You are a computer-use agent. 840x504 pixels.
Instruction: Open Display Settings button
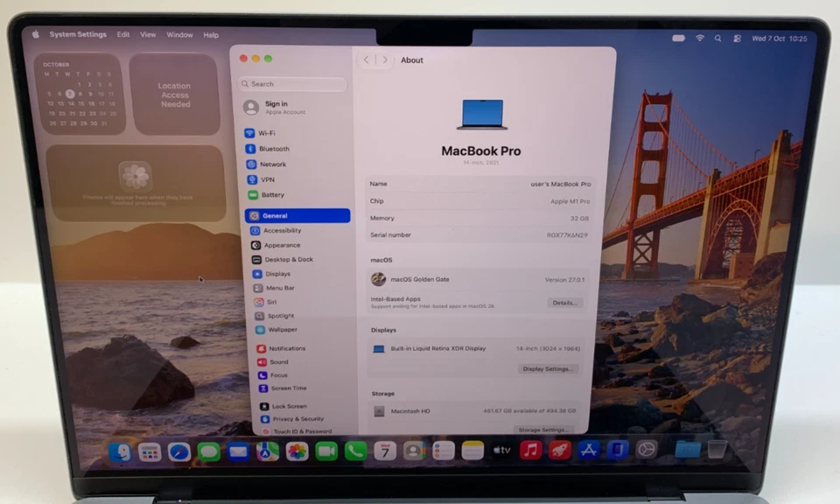[x=548, y=369]
